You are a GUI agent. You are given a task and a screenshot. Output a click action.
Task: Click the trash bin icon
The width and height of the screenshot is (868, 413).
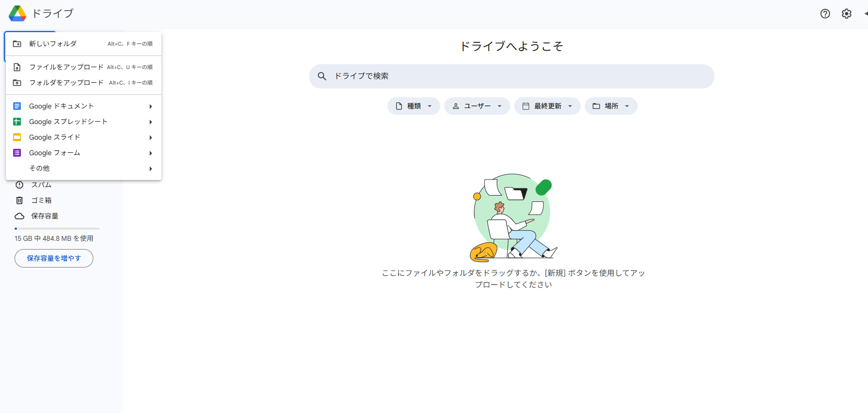tap(19, 200)
